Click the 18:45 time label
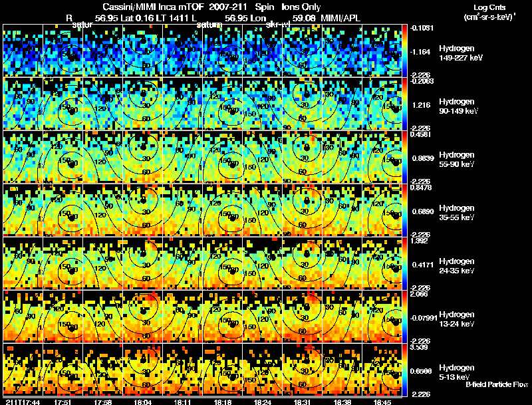This screenshot has width=532, height=405. pos(382,402)
